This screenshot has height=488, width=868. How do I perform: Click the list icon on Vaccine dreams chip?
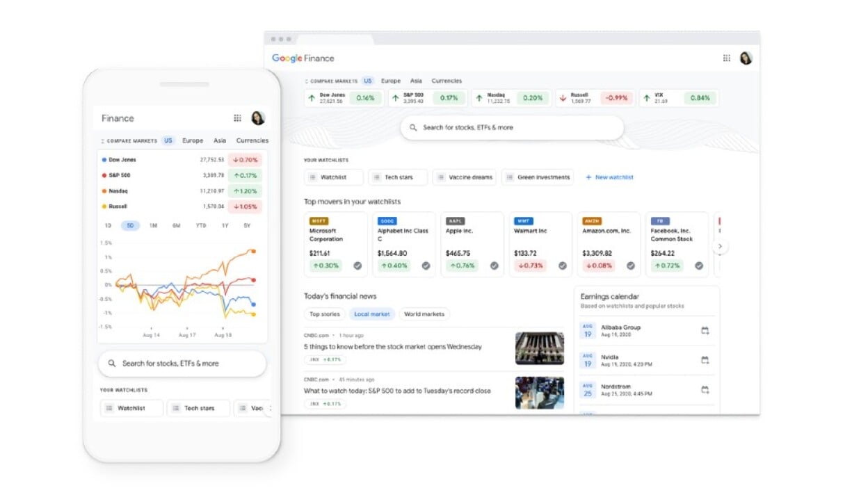pyautogui.click(x=442, y=177)
